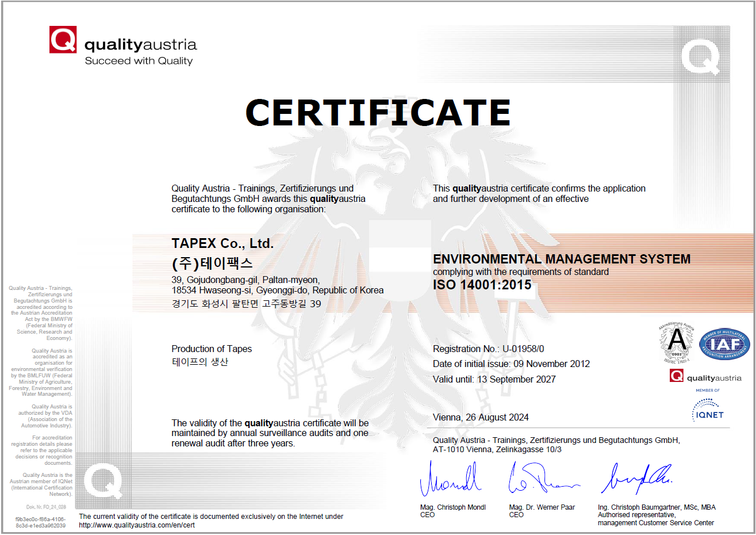
Task: Select the scope text 'Production of Tapes'
Action: coord(212,349)
